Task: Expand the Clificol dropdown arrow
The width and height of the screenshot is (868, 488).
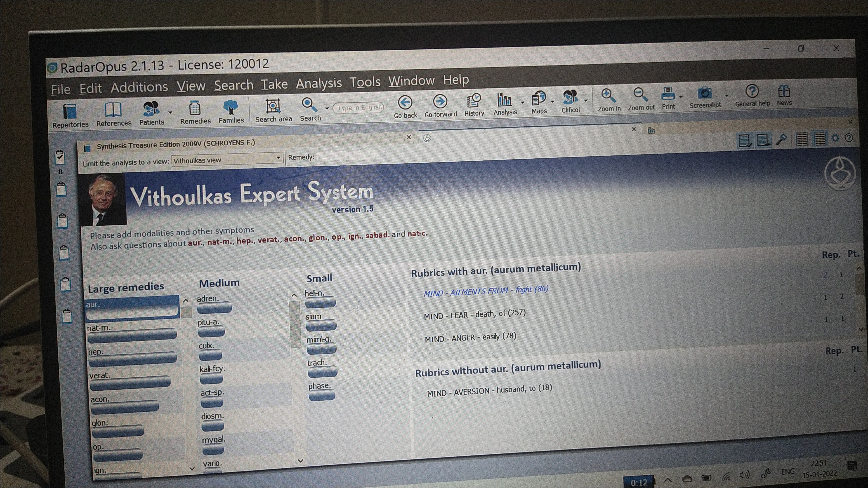Action: [x=585, y=100]
